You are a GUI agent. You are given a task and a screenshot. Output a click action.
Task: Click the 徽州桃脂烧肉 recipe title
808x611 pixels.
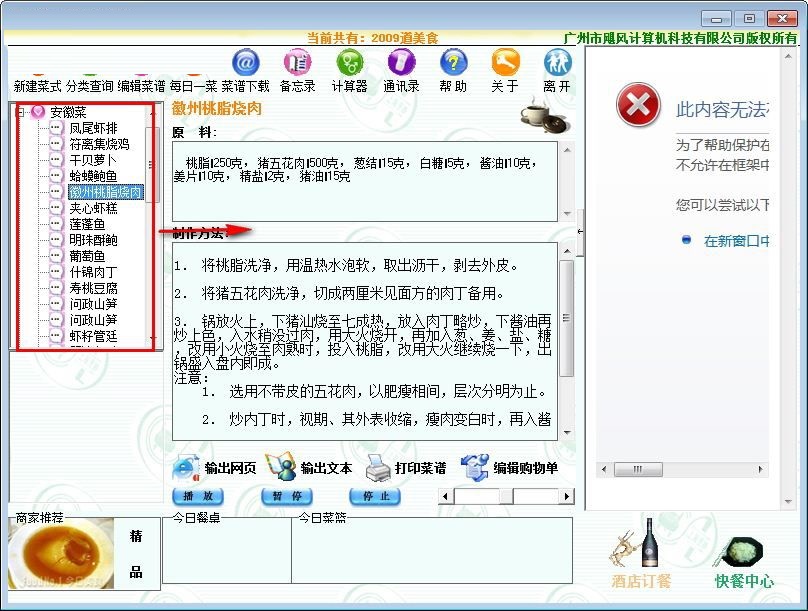(x=216, y=108)
